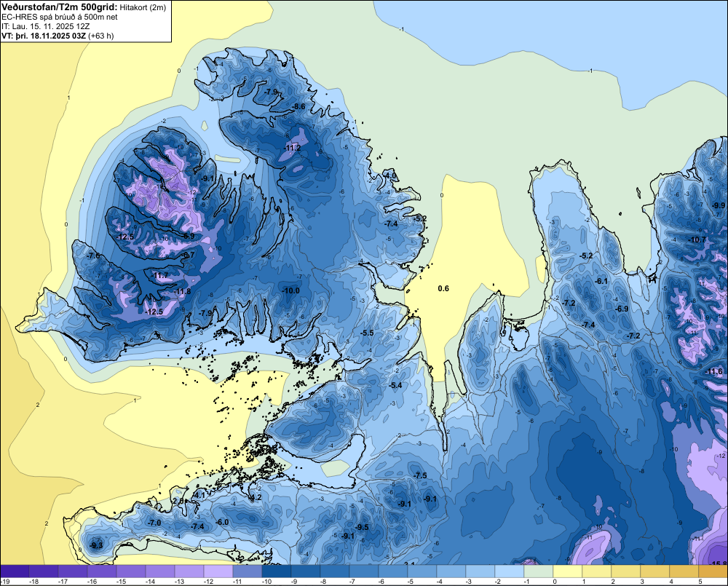Click the -11.8 temperature label
Image resolution: width=728 pixels, height=586 pixels.
[x=182, y=291]
